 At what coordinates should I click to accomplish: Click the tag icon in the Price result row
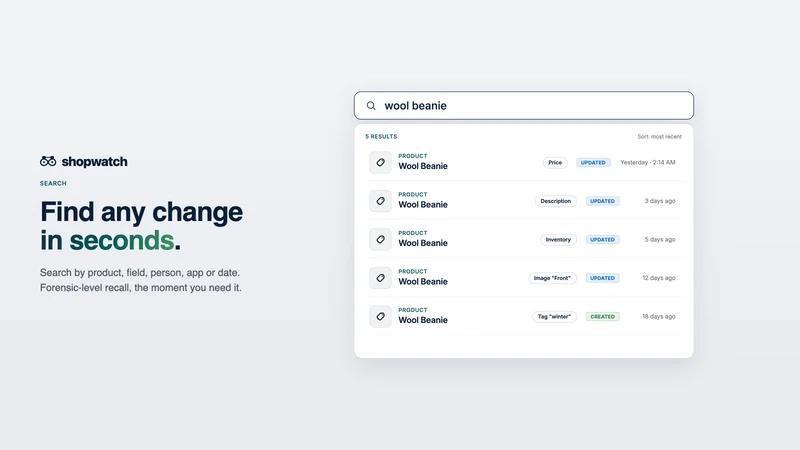pyautogui.click(x=380, y=162)
